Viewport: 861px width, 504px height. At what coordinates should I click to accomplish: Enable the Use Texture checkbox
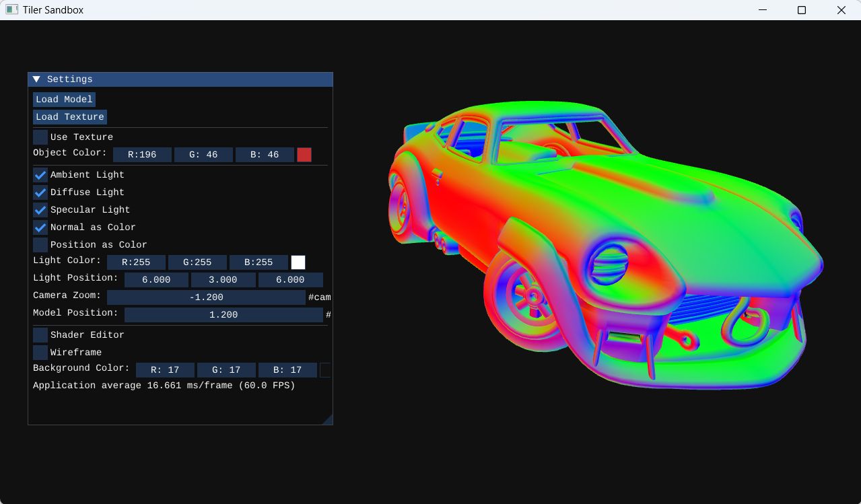click(x=40, y=137)
